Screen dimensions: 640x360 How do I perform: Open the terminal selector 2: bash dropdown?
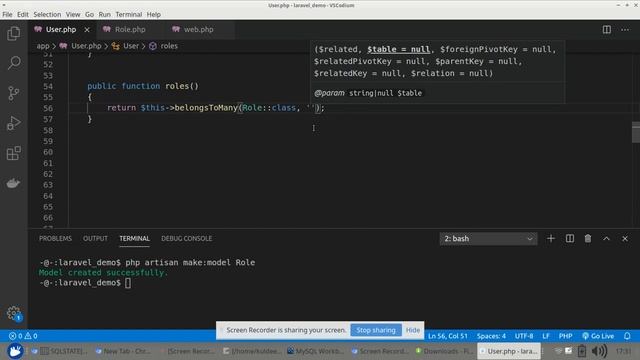(488, 238)
